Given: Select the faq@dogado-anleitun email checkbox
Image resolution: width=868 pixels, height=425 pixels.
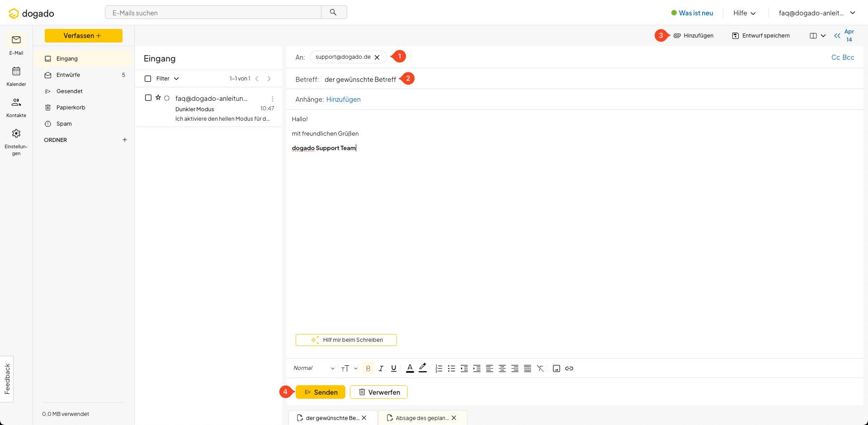Looking at the screenshot, I should tap(148, 98).
